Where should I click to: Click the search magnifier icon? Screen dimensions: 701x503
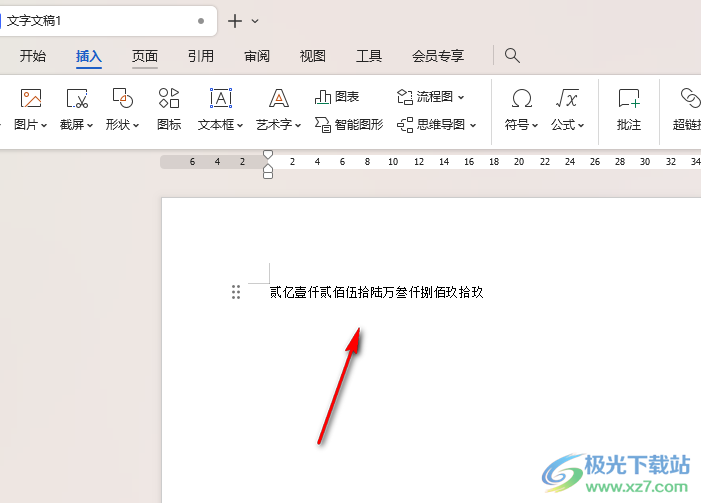[x=512, y=56]
